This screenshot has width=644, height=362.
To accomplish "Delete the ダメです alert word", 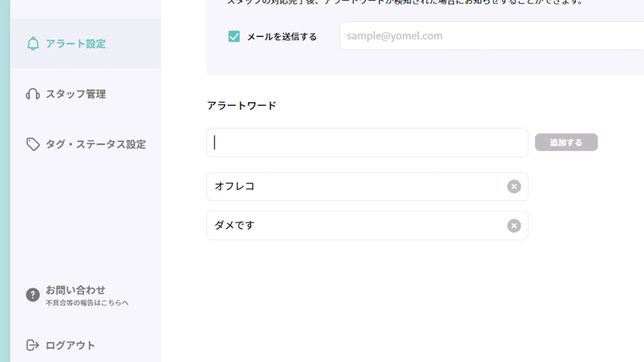I will point(514,226).
